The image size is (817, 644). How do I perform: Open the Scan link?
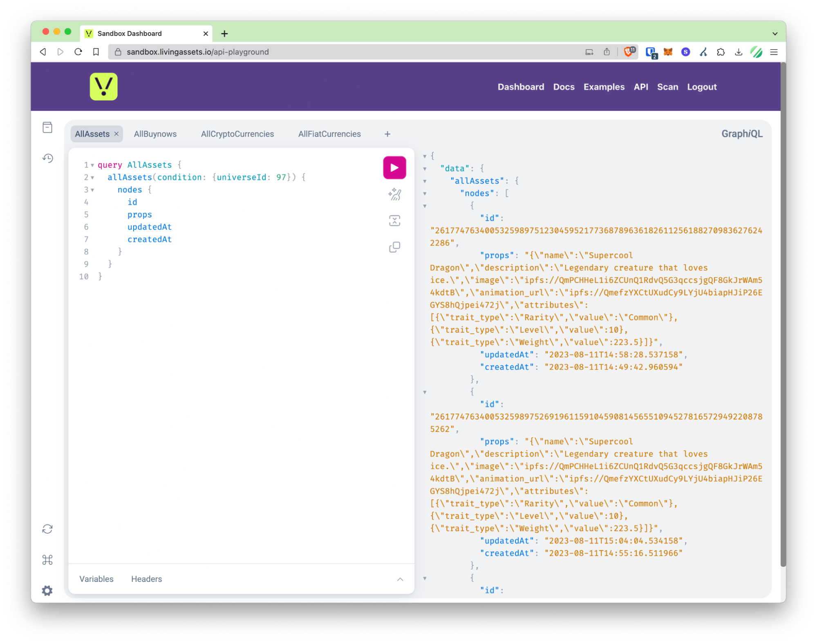pos(667,87)
